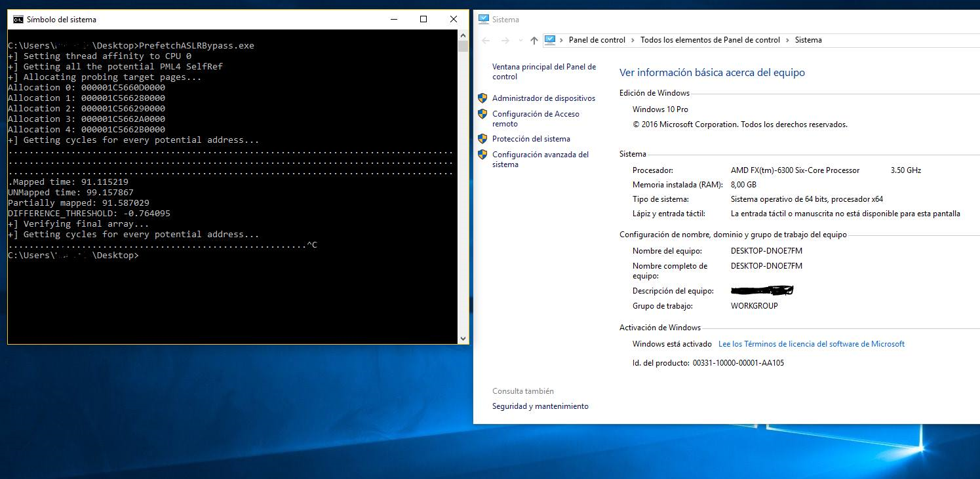Click the WORKGROUP value

755,306
